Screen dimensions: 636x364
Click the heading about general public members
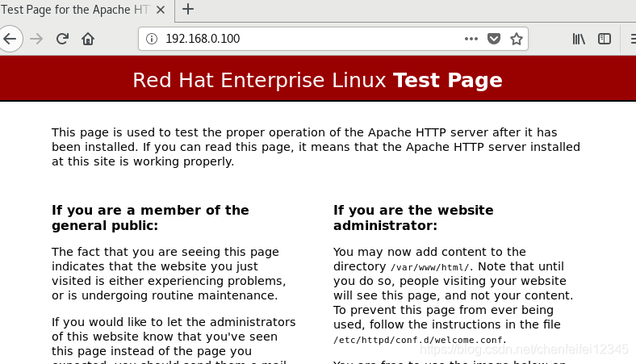coord(150,218)
